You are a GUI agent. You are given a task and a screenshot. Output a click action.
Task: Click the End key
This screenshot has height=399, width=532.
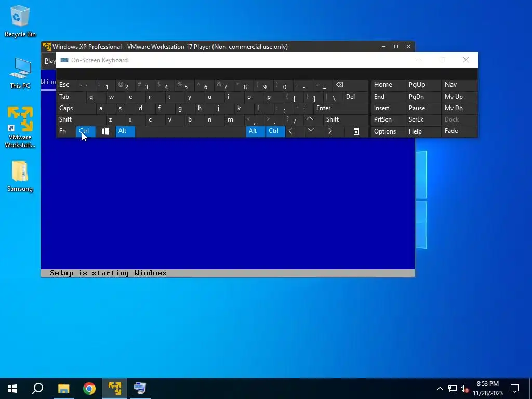[388, 97]
